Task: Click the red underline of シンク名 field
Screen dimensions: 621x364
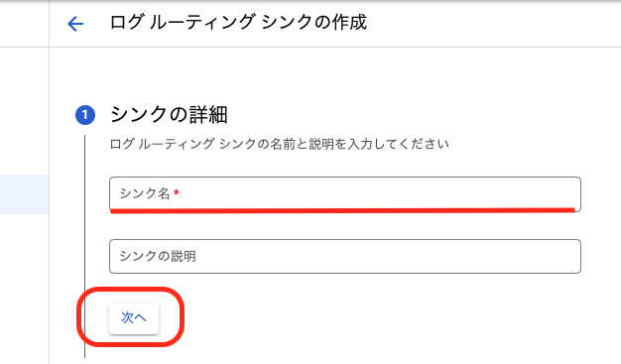Action: click(x=342, y=210)
